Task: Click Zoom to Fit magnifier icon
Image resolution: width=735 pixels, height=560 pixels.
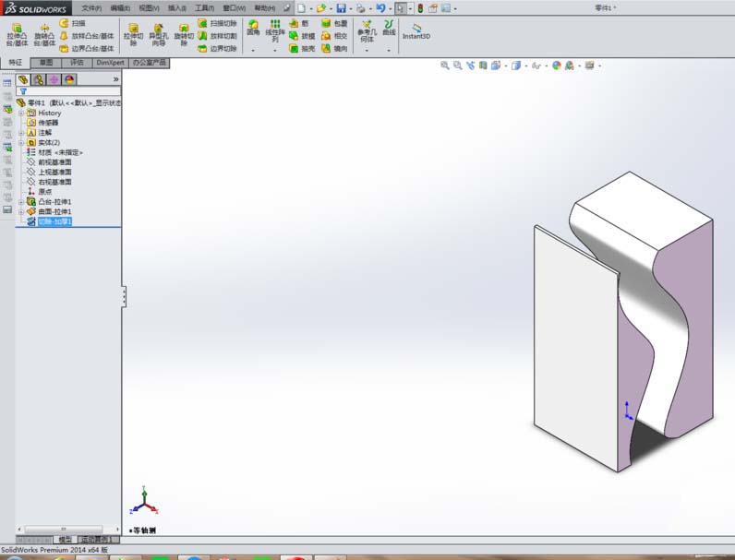Action: point(445,66)
